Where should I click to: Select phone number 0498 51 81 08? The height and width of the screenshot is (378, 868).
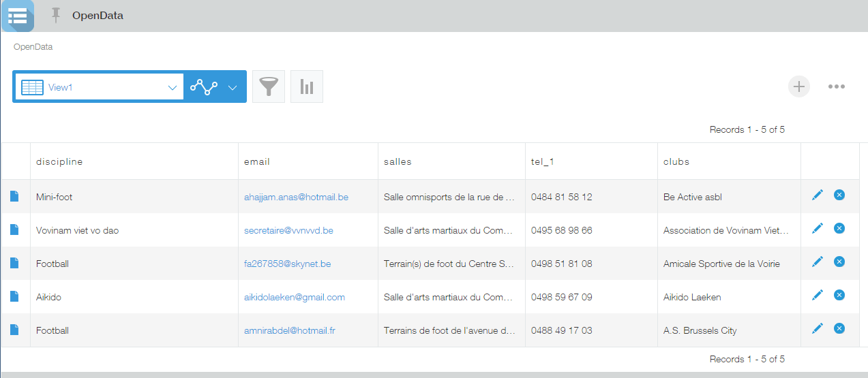pyautogui.click(x=561, y=264)
